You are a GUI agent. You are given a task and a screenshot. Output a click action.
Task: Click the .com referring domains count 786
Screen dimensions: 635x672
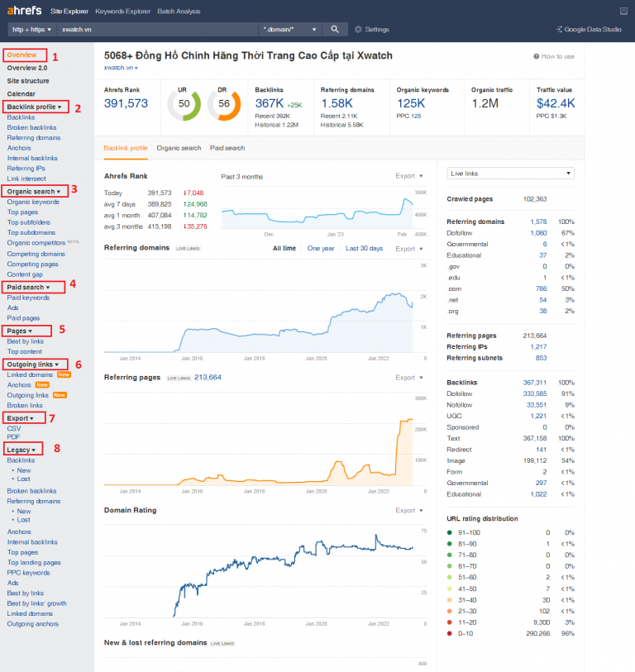(x=541, y=288)
